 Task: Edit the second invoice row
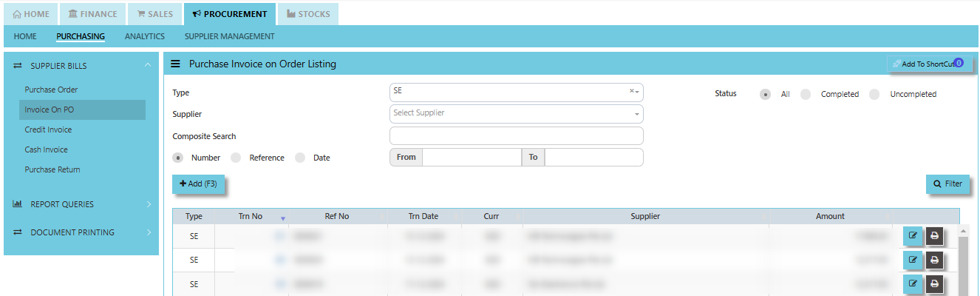pos(913,260)
